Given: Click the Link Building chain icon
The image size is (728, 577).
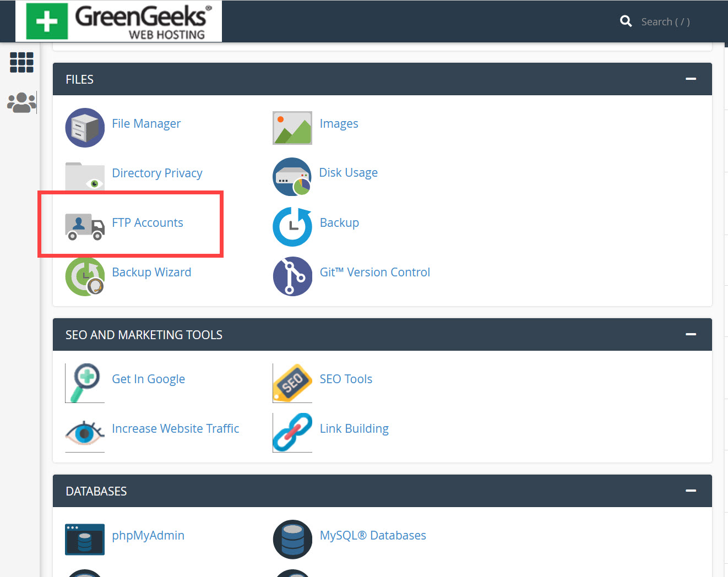Looking at the screenshot, I should pyautogui.click(x=292, y=433).
